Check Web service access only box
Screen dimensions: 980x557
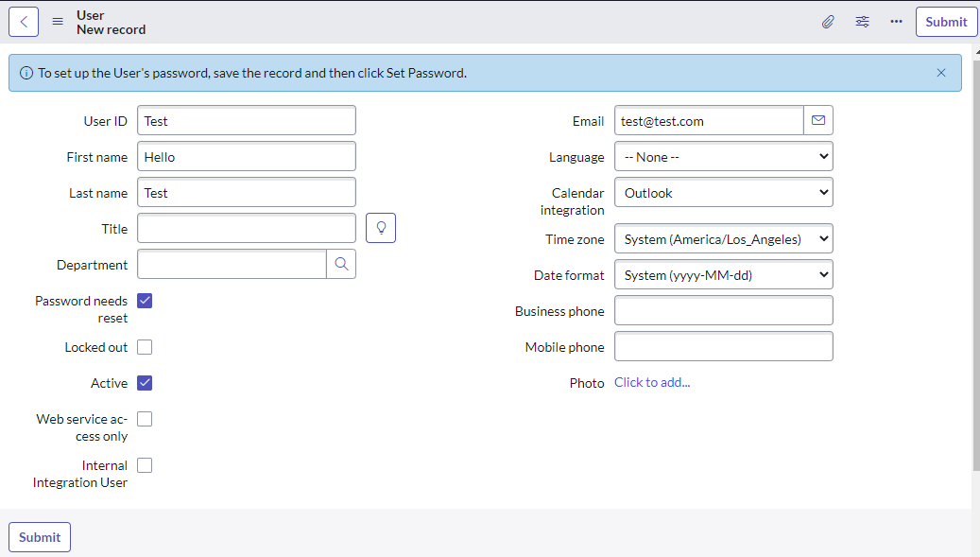tap(145, 419)
